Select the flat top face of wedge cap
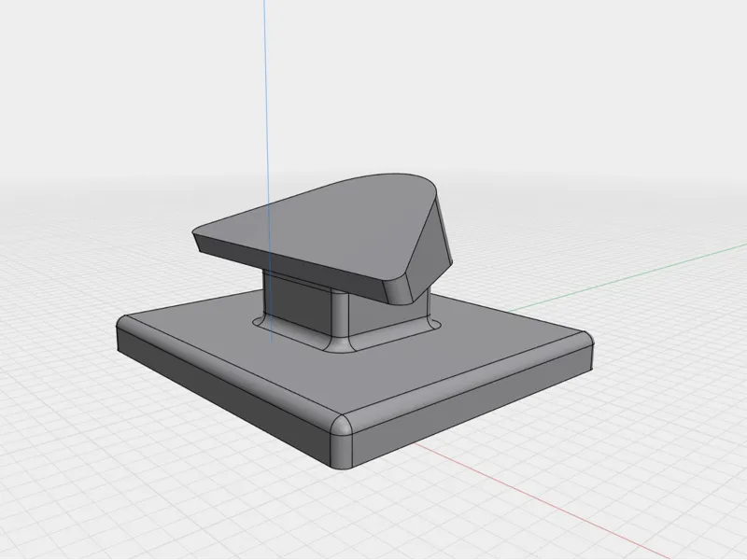This screenshot has height=560, width=747. [x=315, y=224]
